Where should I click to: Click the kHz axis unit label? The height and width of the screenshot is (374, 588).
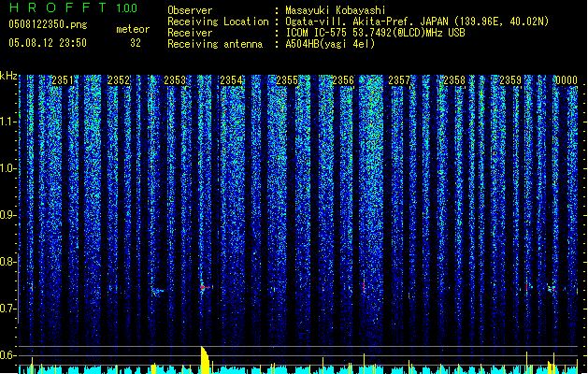pos(8,76)
